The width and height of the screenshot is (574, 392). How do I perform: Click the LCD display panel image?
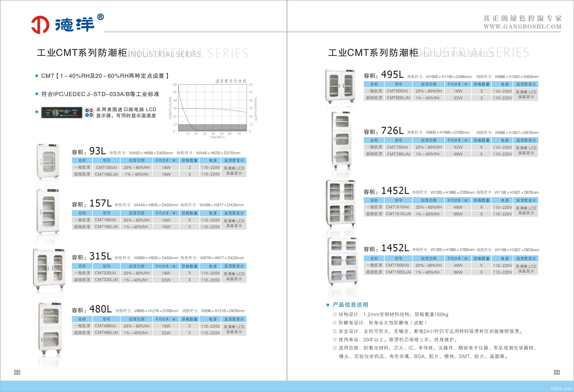62,112
